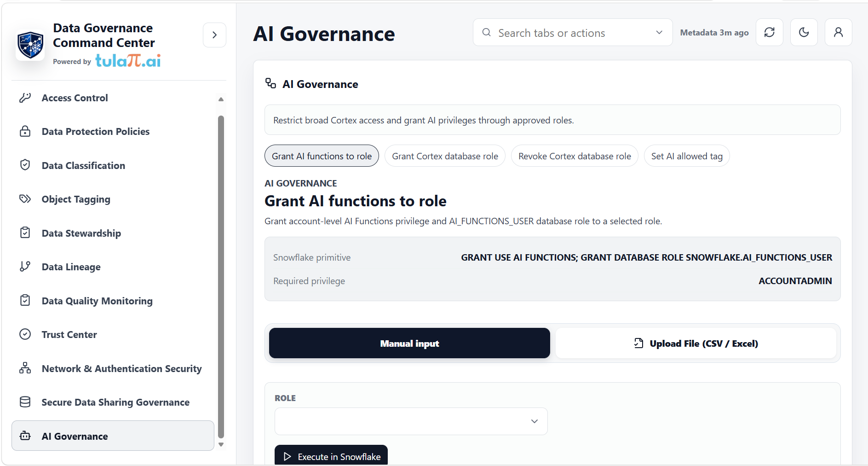
Task: Switch to Revoke Cortex database role tab
Action: [x=575, y=156]
